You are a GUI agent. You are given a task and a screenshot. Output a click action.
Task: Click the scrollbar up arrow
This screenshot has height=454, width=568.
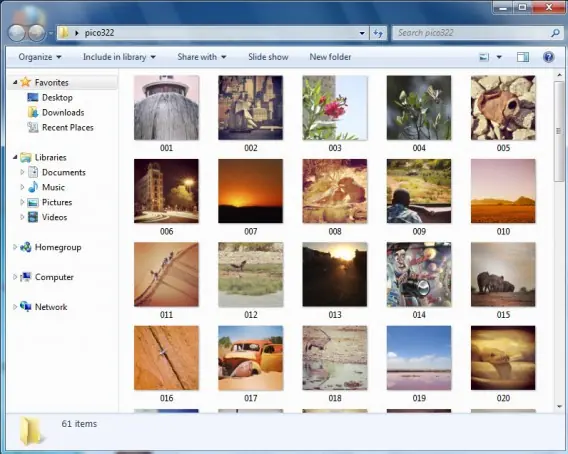[559, 75]
